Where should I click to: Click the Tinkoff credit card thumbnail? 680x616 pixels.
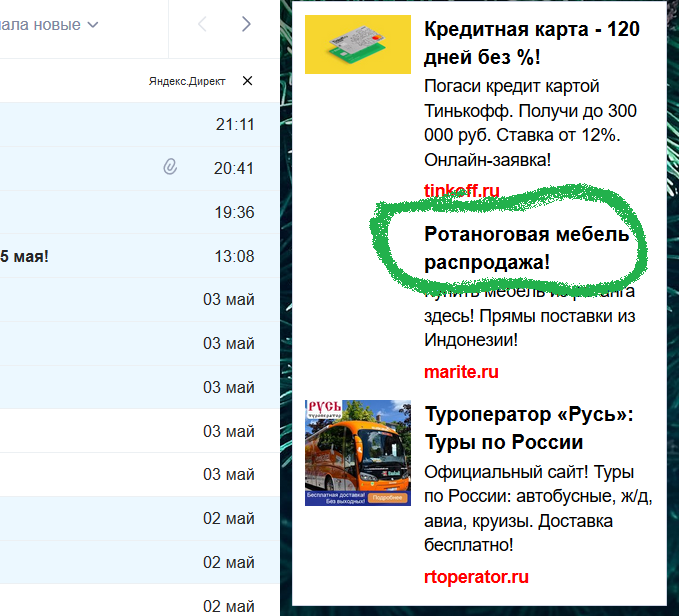coord(358,44)
